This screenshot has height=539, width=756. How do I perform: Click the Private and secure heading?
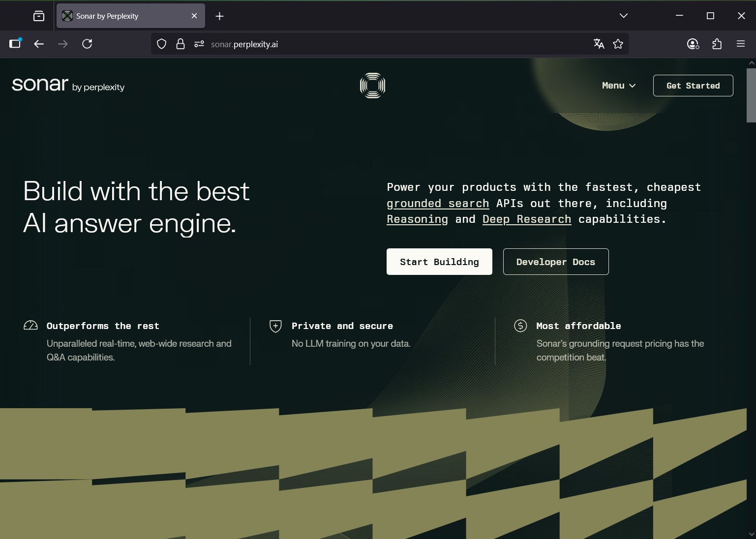pyautogui.click(x=342, y=326)
